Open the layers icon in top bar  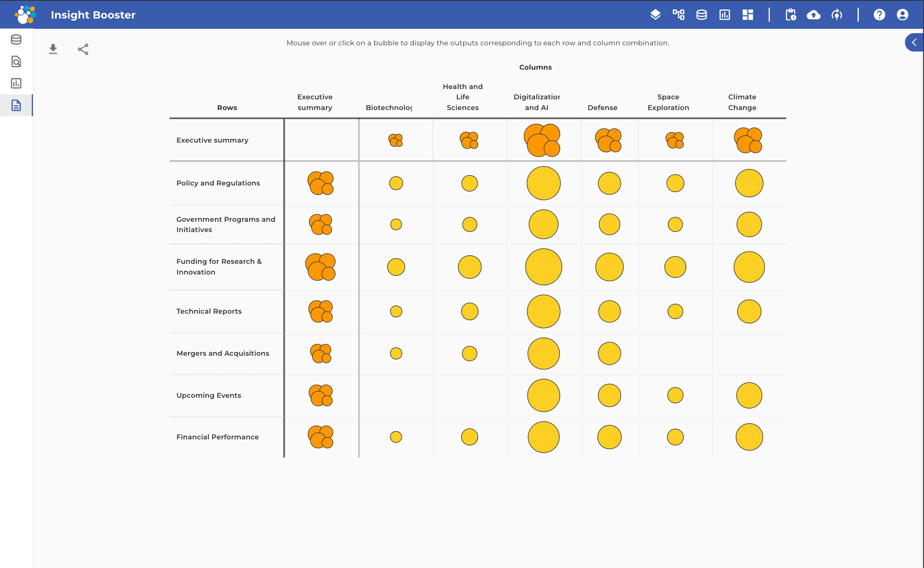(655, 15)
